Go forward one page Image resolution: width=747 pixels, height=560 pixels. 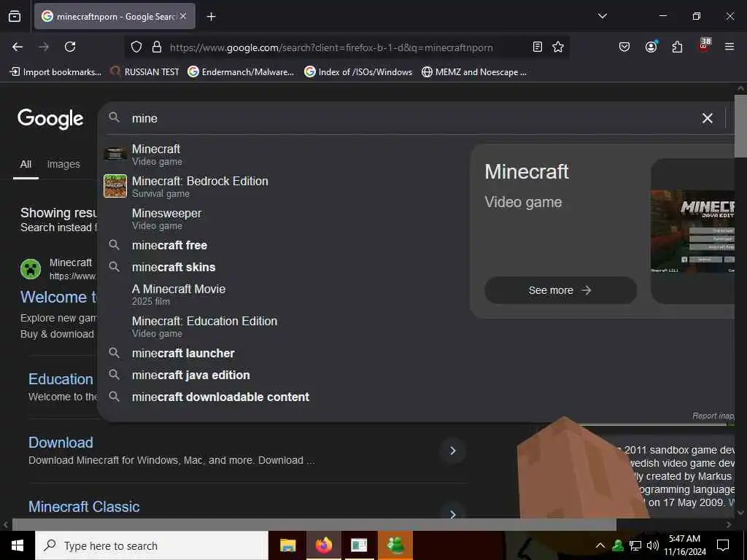pos(44,47)
